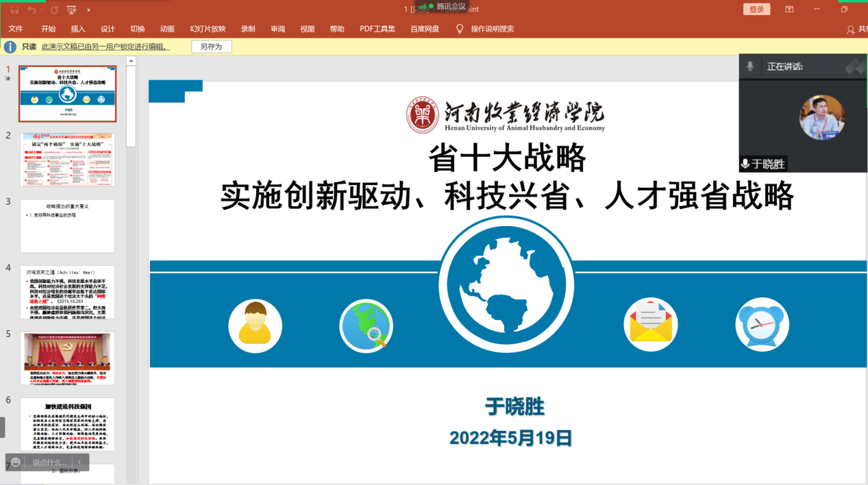Select slide 5 thumbnail with conference photo

67,359
